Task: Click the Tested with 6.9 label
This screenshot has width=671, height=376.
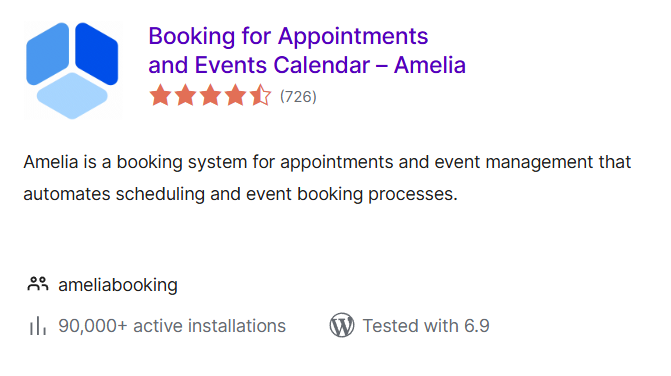Action: pos(426,326)
